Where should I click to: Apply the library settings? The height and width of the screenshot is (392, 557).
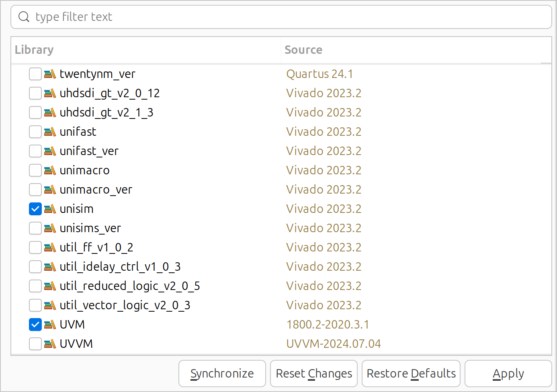(508, 374)
